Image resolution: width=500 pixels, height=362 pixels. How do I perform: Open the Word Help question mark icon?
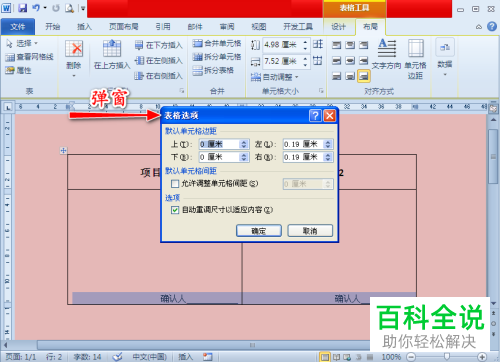(x=492, y=26)
